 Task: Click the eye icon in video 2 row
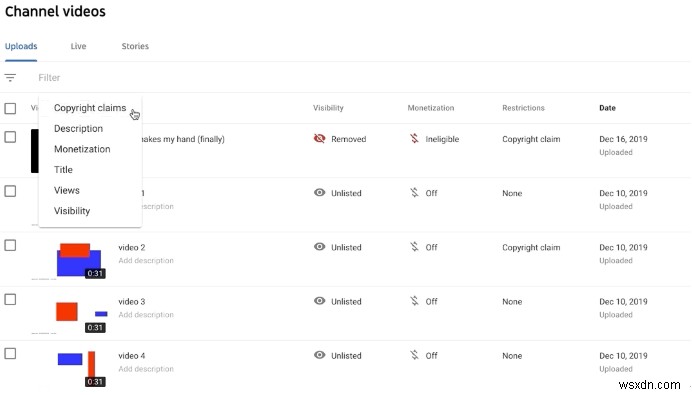click(320, 247)
